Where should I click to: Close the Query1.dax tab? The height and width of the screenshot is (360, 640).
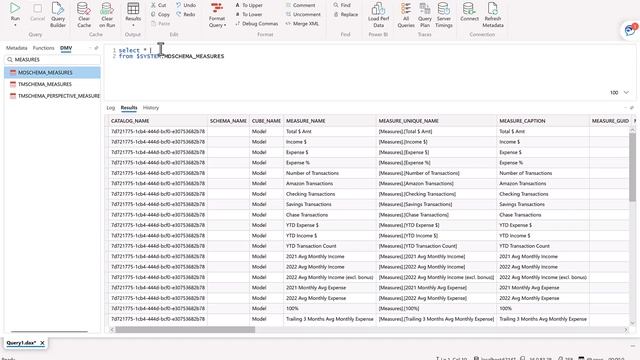point(42,343)
